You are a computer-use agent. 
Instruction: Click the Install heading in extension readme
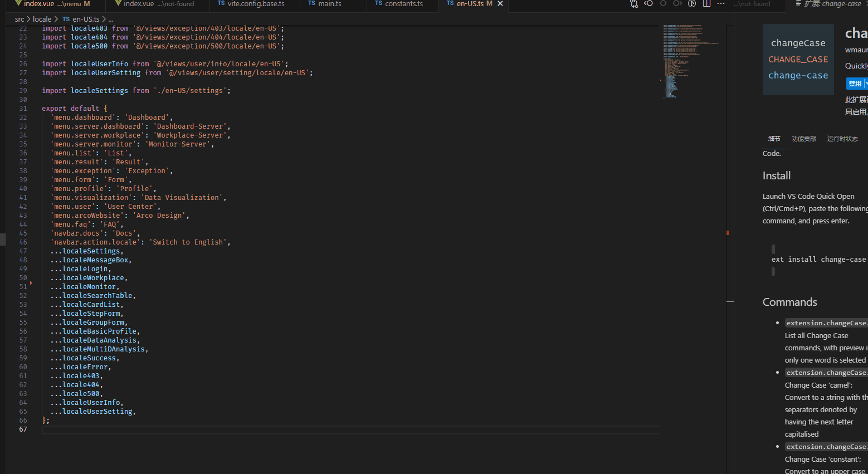(777, 175)
